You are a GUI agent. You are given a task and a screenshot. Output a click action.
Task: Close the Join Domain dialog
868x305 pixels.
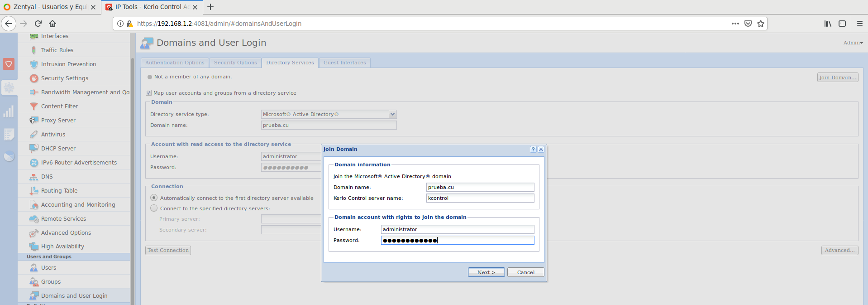point(541,149)
